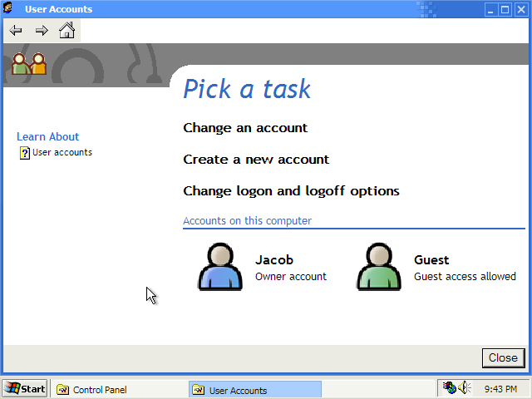Screen dimensions: 532x399
Task: Choose Change an account
Action: coord(245,128)
